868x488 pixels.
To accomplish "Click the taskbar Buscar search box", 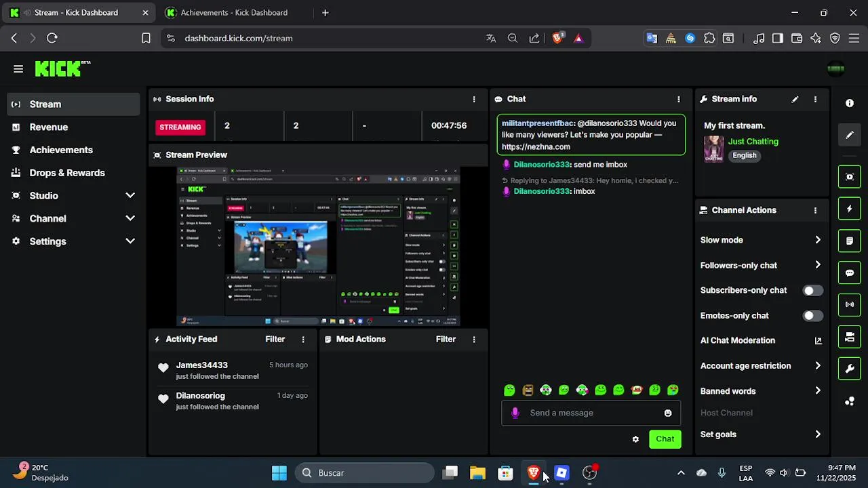I will pos(365,473).
